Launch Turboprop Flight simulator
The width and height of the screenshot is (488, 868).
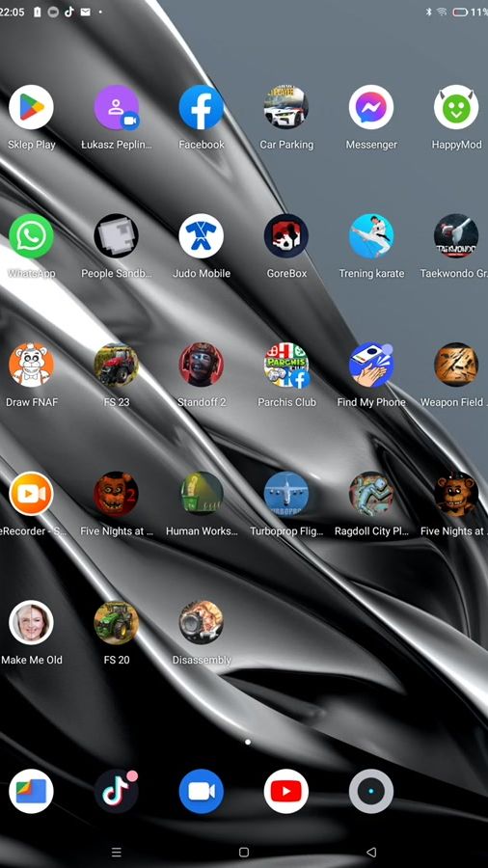(286, 494)
